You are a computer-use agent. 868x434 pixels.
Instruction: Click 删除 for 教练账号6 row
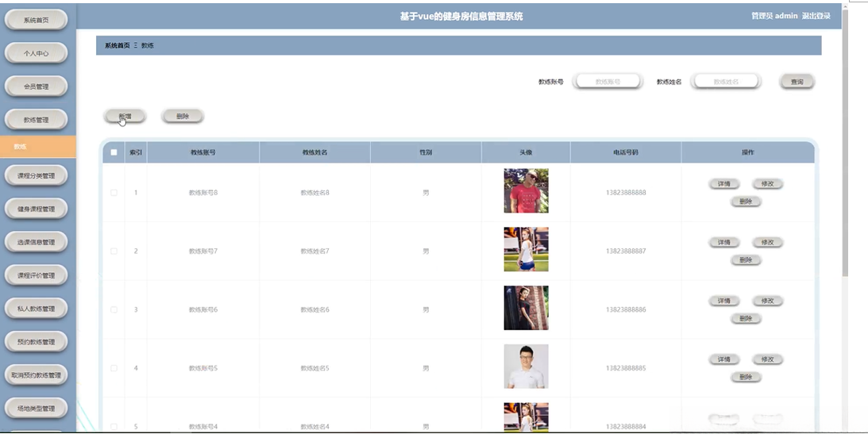tap(746, 318)
